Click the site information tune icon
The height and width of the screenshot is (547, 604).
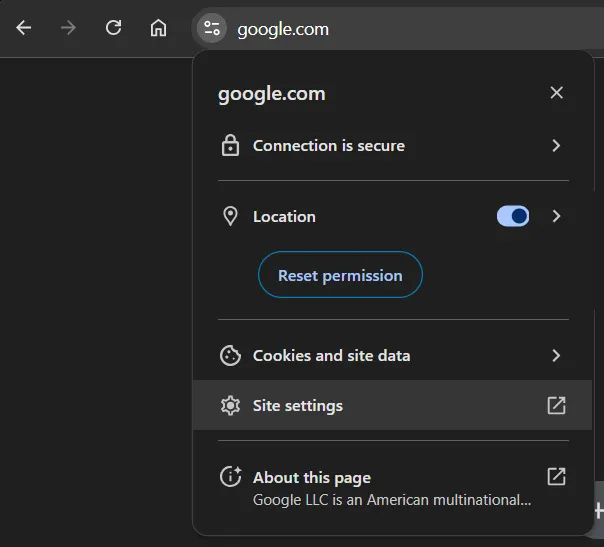[x=212, y=28]
